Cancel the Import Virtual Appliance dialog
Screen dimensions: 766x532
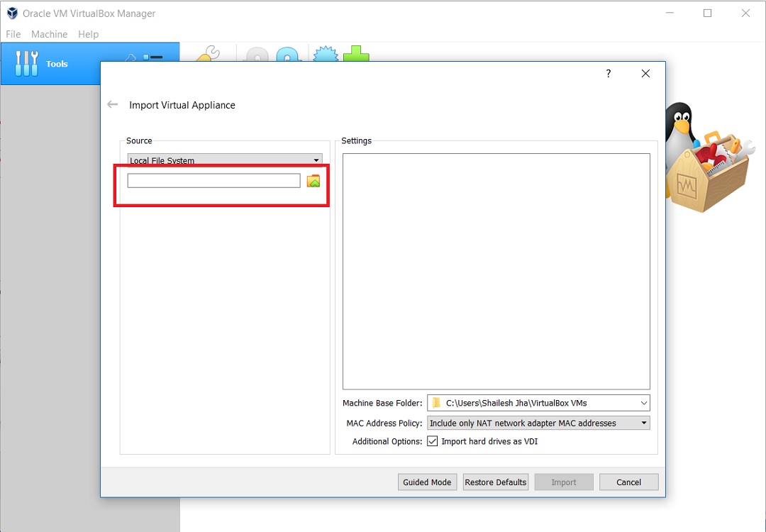coord(628,482)
